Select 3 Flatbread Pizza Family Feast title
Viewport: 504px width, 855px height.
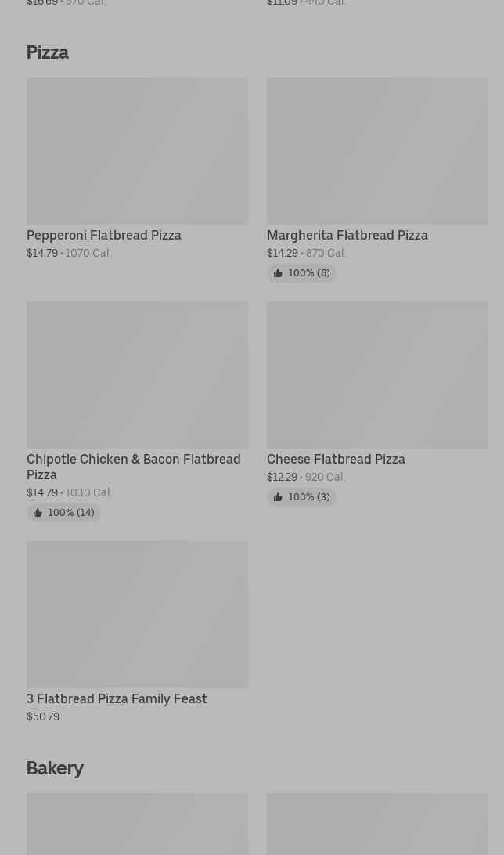click(x=117, y=698)
